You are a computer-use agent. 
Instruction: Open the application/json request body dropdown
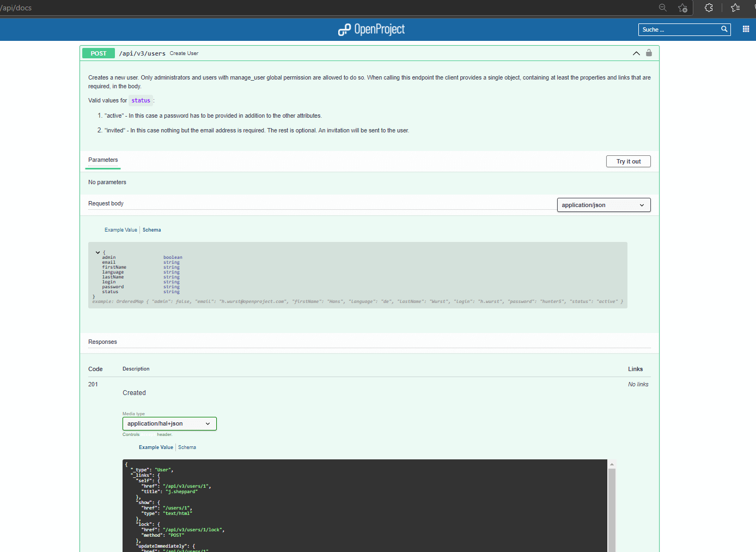tap(603, 204)
